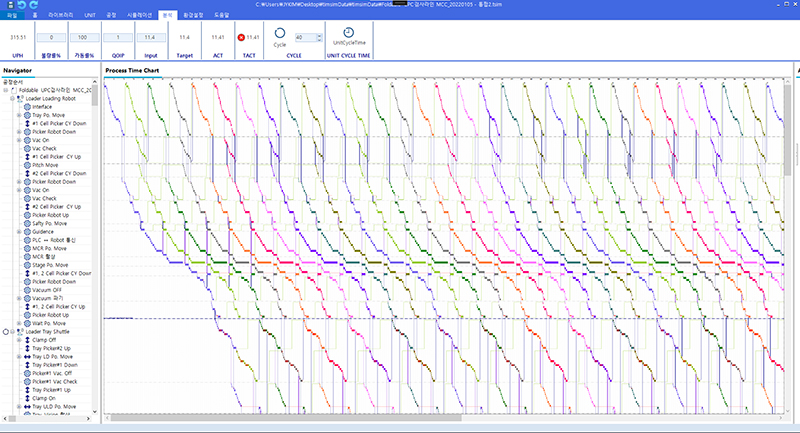This screenshot has height=433, width=800.
Task: Expand the Tray Po. Move tree node
Action: point(19,115)
